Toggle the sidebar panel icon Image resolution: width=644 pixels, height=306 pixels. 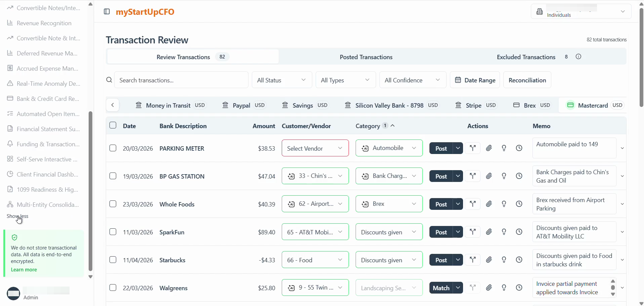click(107, 12)
